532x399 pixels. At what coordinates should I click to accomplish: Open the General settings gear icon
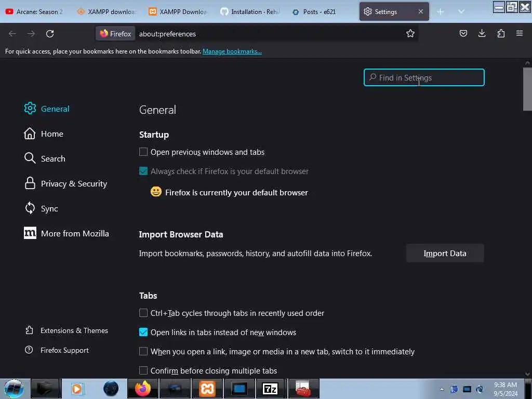[30, 108]
